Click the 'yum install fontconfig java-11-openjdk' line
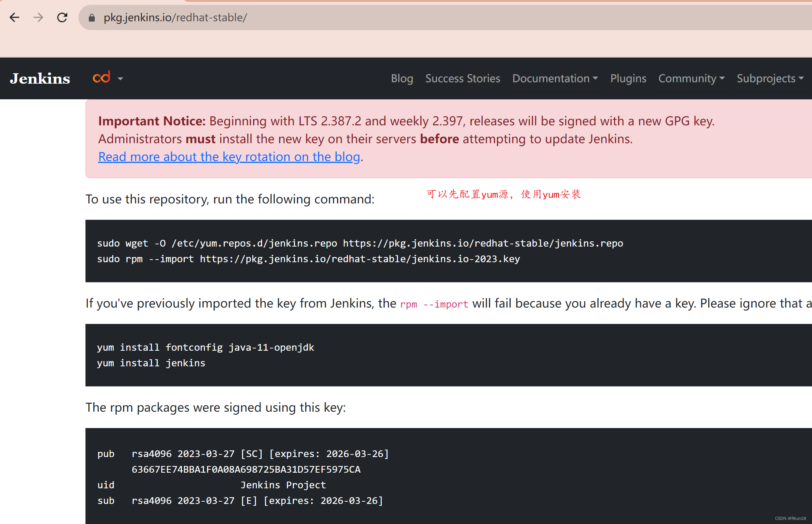The height and width of the screenshot is (524, 812). pyautogui.click(x=206, y=347)
